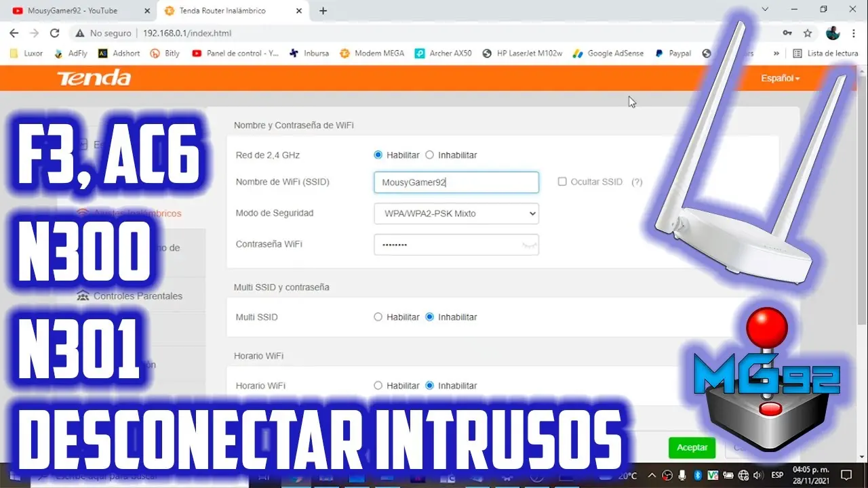The width and height of the screenshot is (868, 488).
Task: Click the Nombre de WiFi (SSID) field
Action: pos(456,182)
